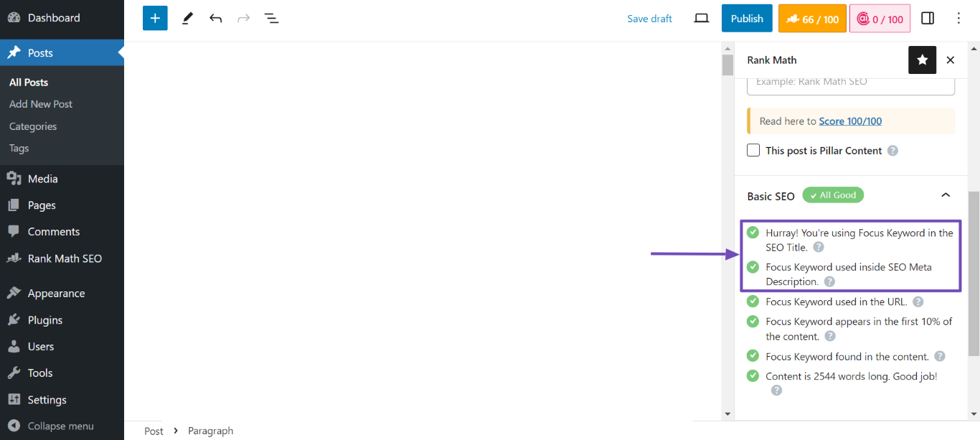Open Rank Math SEO menu
This screenshot has height=440, width=980.
click(62, 258)
